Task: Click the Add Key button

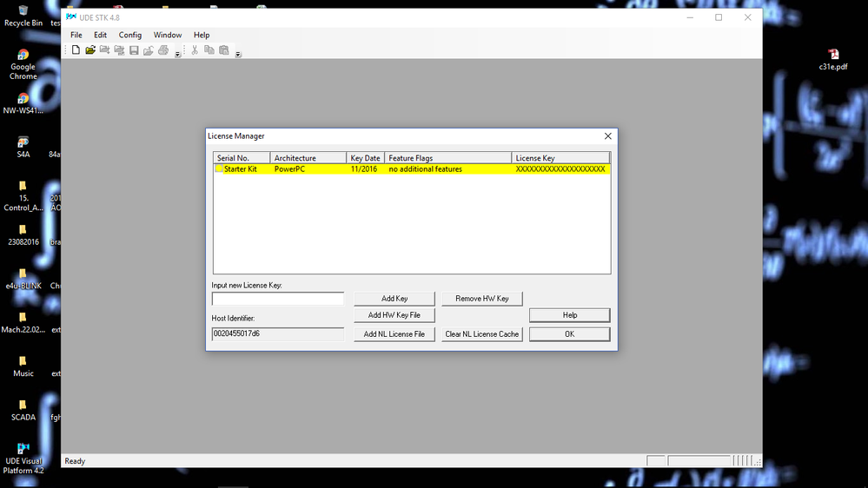Action: pyautogui.click(x=394, y=299)
